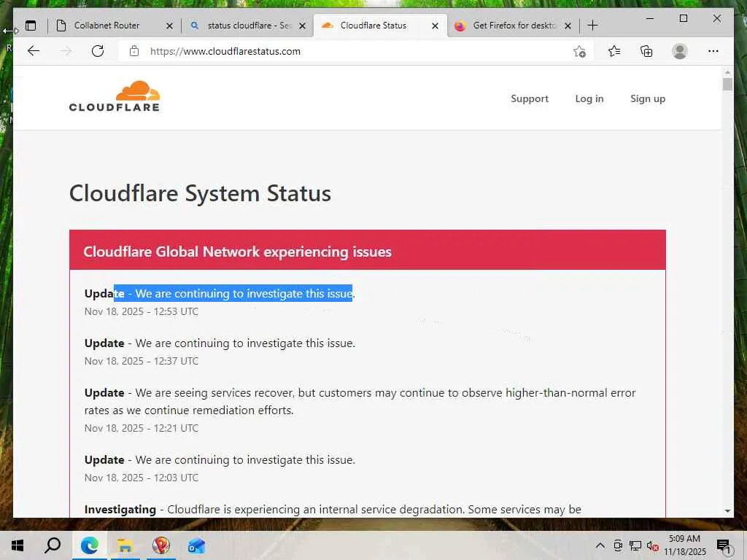Open the red map-pin app on taskbar
The width and height of the screenshot is (747, 560).
[x=161, y=545]
